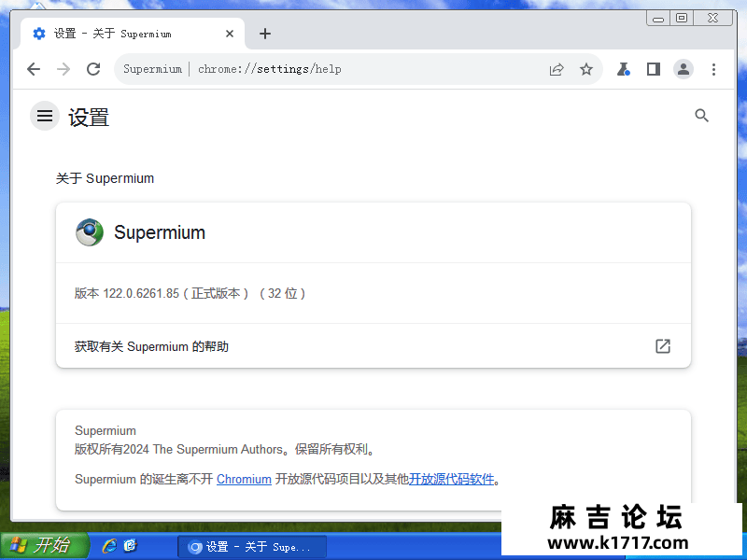The image size is (747, 560).
Task: Open the Windows 开始 Start button
Action: tap(45, 545)
